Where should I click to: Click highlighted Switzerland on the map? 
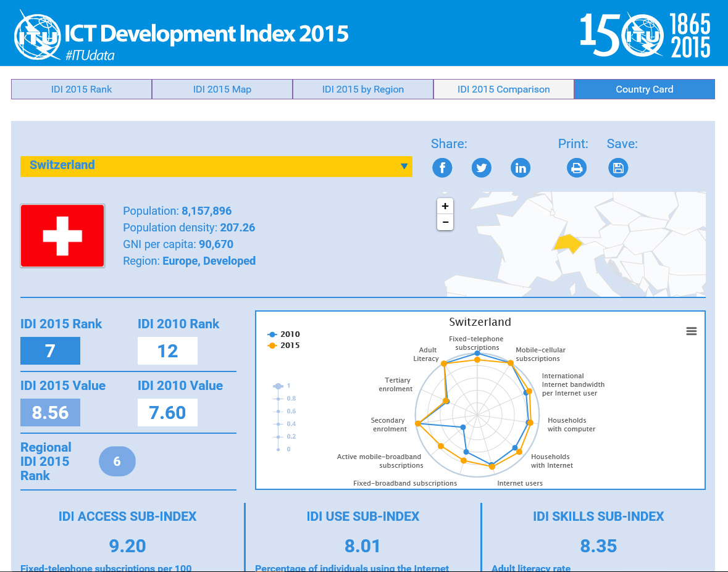[567, 243]
